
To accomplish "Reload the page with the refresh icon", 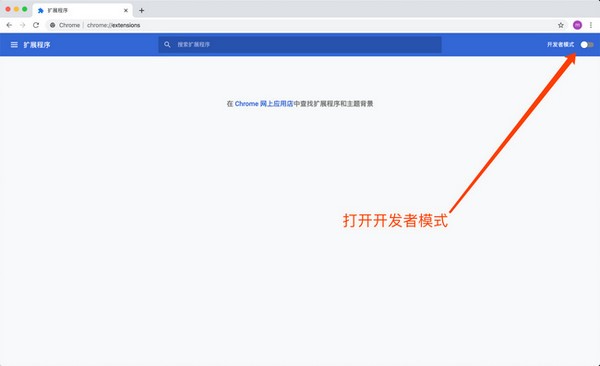I will click(36, 25).
